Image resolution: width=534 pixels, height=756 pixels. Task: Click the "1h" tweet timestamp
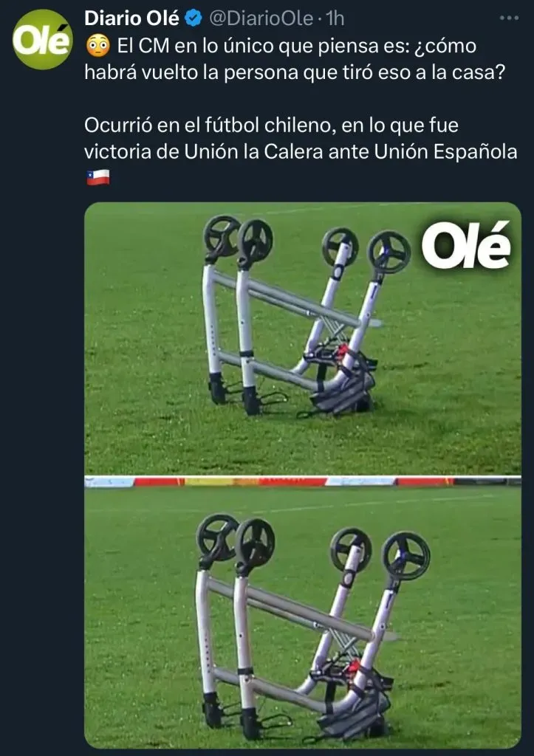click(335, 18)
